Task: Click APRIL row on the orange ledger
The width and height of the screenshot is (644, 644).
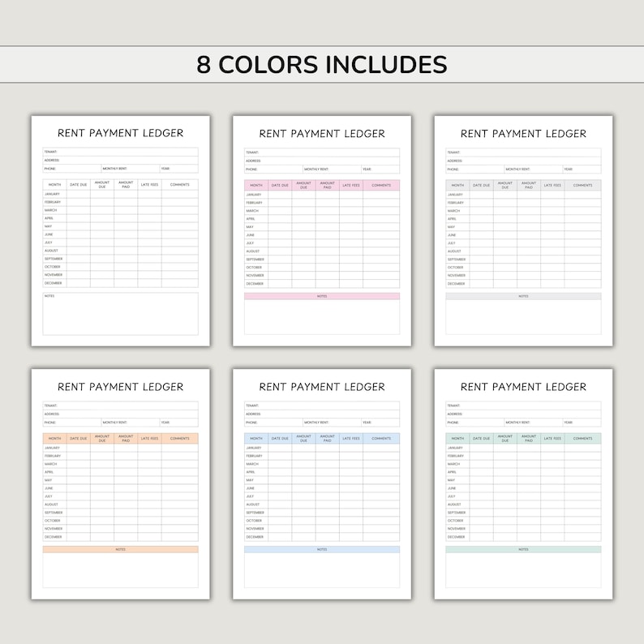Action: (120, 472)
